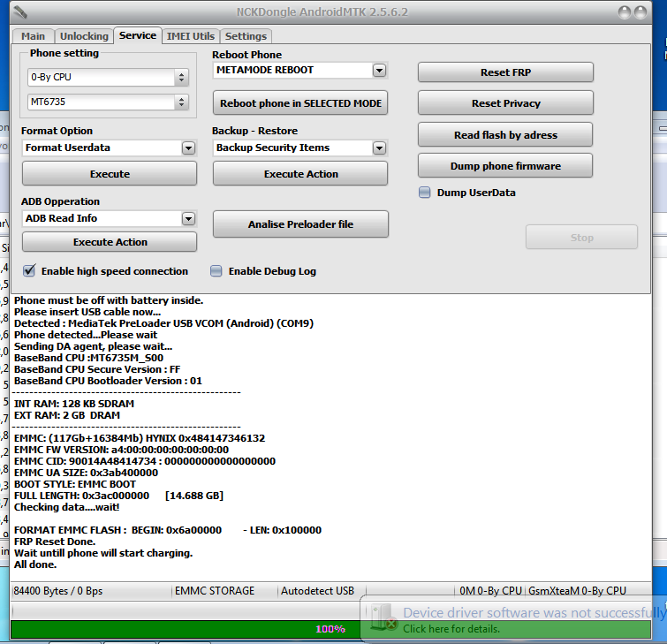Click 'INT RAM: 128 KB SDRAM' log line
Screen dimensions: 667x644
point(74,404)
